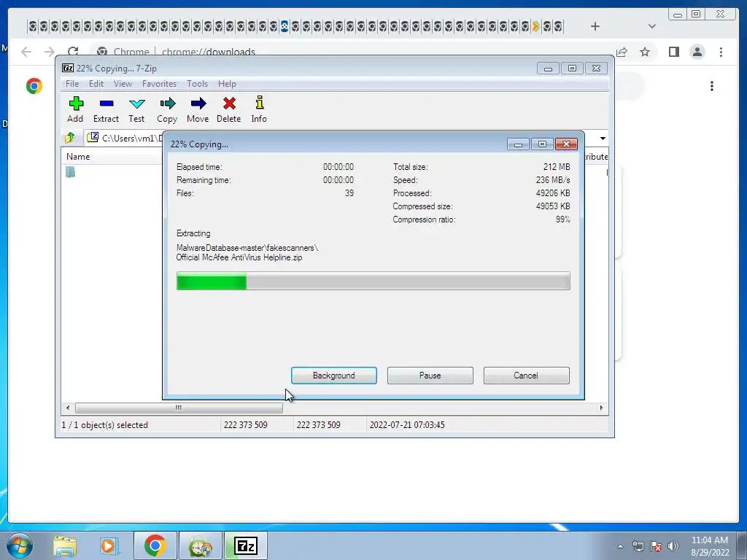Click the scroll right arrow of file list
The height and width of the screenshot is (560, 747).
[x=601, y=408]
